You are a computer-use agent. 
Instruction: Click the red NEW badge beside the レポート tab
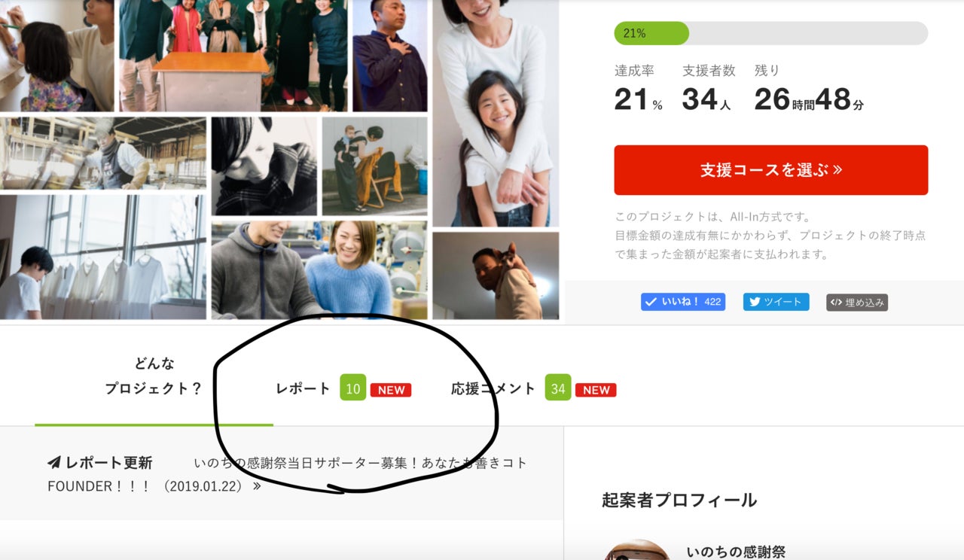click(391, 390)
